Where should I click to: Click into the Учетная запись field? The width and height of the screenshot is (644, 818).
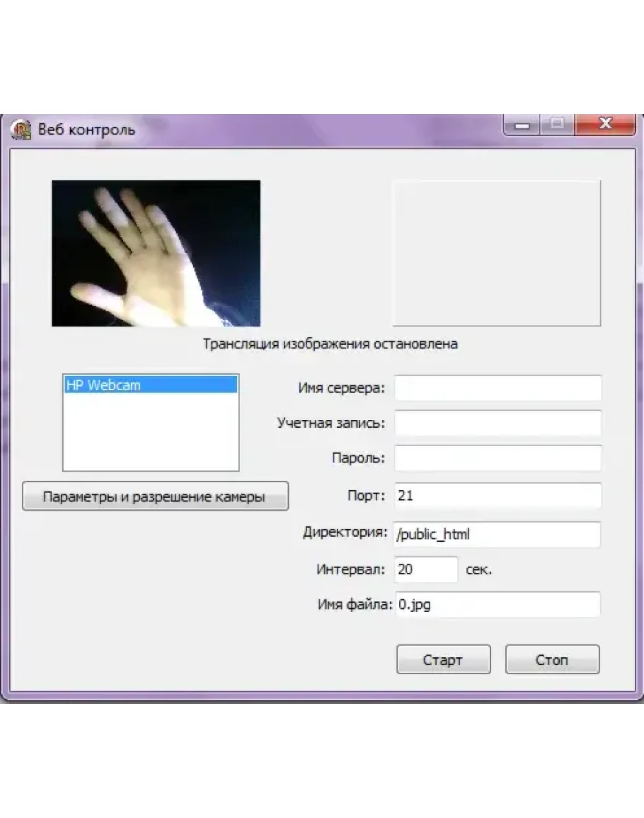(498, 423)
